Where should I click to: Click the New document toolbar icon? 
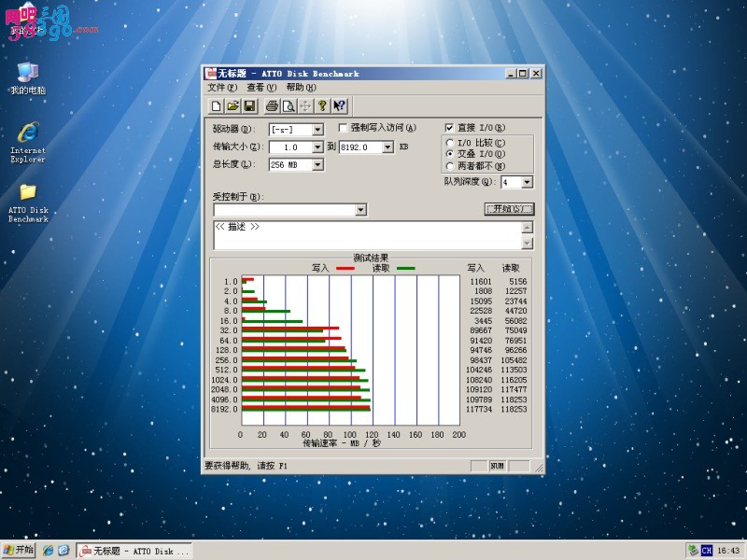[x=216, y=105]
